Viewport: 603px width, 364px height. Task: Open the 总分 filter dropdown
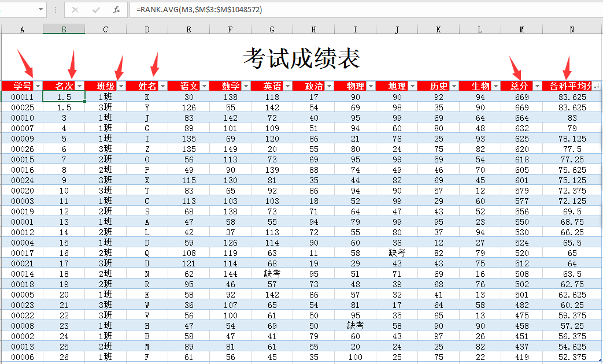tap(538, 86)
